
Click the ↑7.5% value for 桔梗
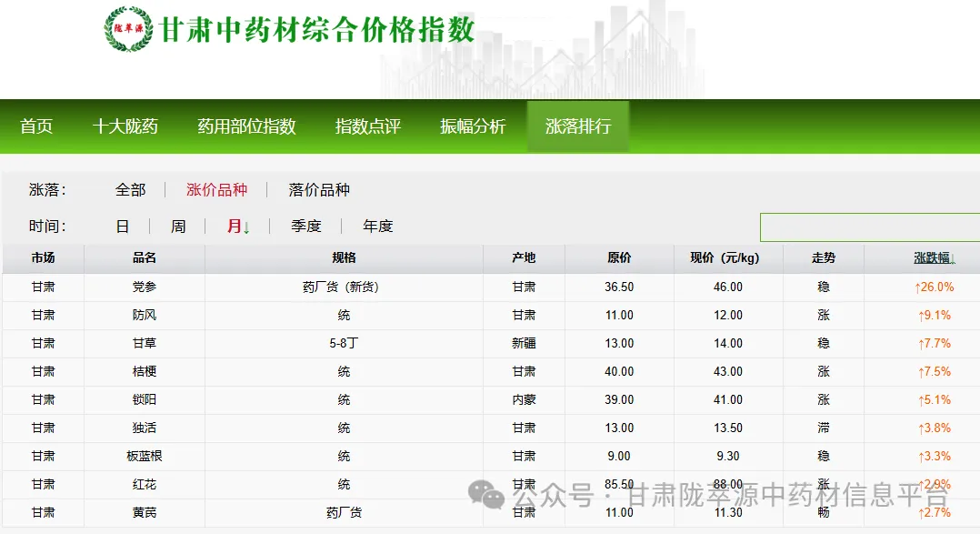[935, 371]
